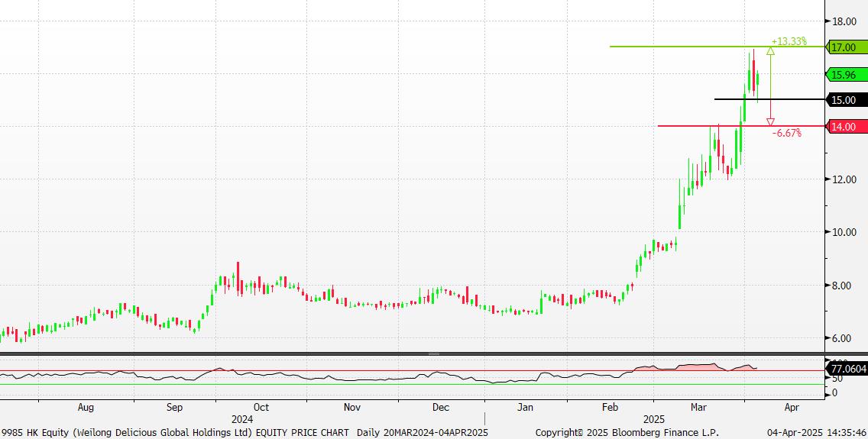This screenshot has width=868, height=439.
Task: Click the black 15.00 level tag
Action: [x=846, y=100]
